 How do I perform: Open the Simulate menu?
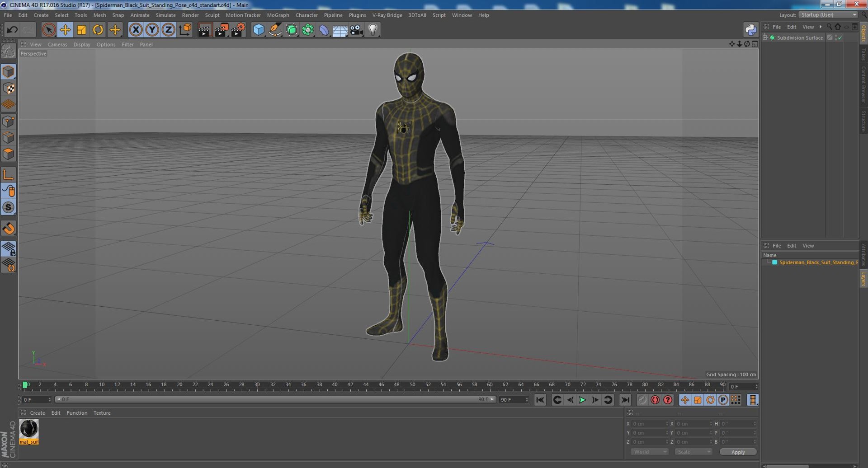click(165, 15)
